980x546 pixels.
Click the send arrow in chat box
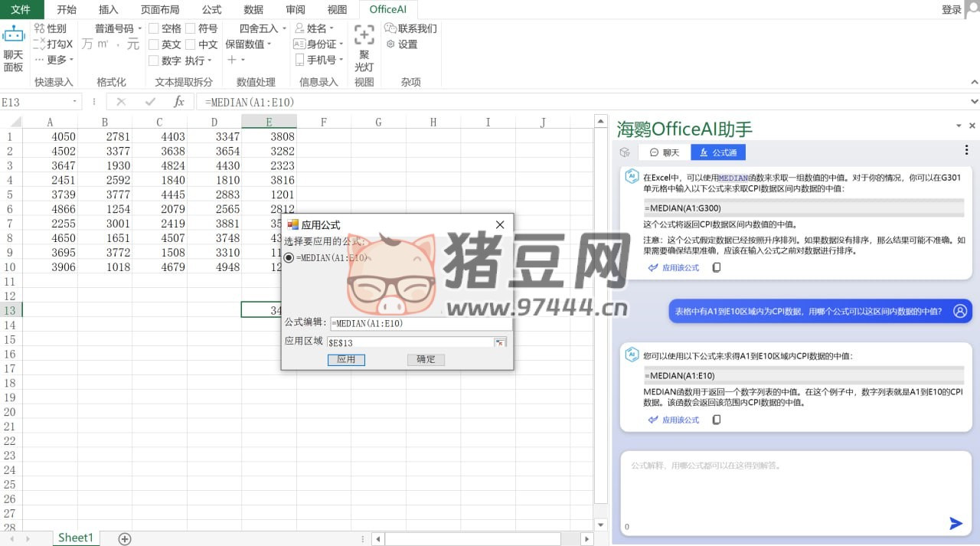[x=955, y=523]
